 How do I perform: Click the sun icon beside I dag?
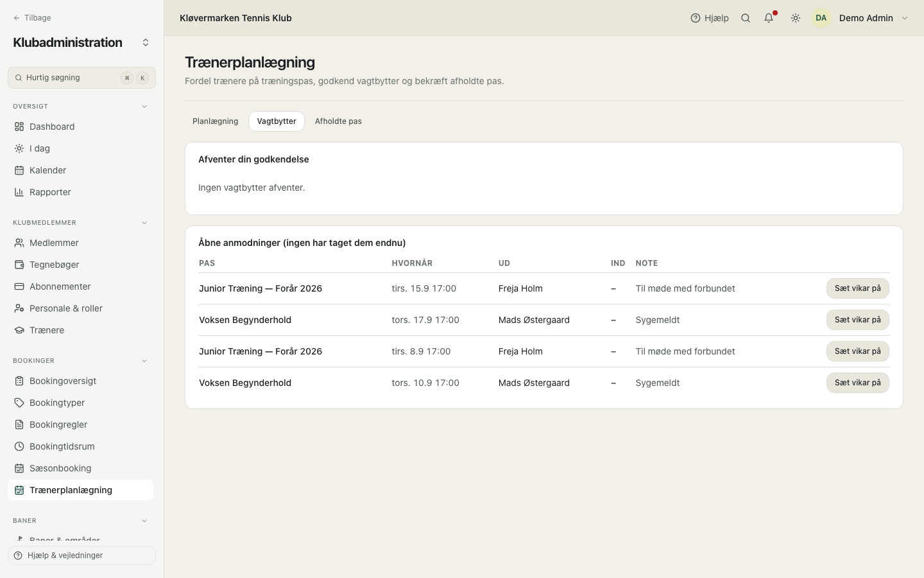(19, 148)
